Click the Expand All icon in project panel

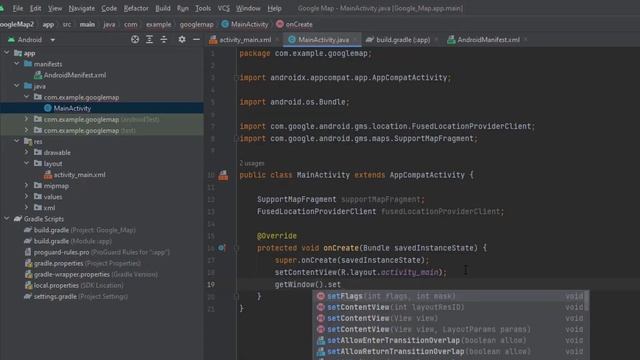point(149,39)
